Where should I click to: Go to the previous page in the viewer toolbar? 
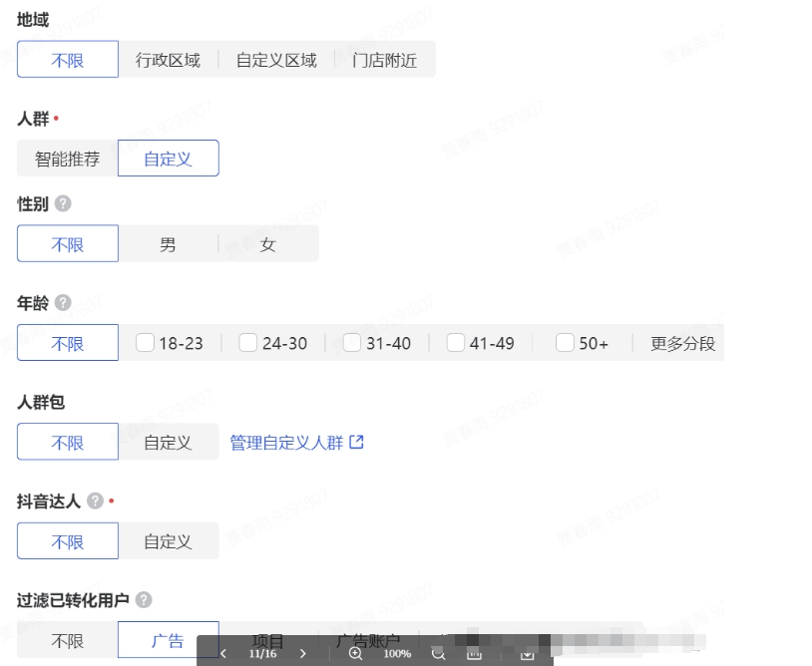pyautogui.click(x=223, y=654)
